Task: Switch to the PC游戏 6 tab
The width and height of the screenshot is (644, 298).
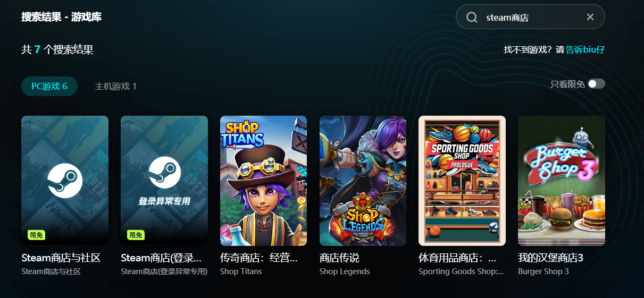Action: click(x=49, y=86)
